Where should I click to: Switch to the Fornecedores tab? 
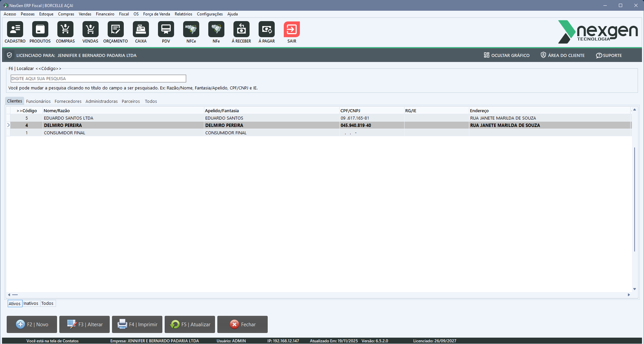click(x=68, y=101)
